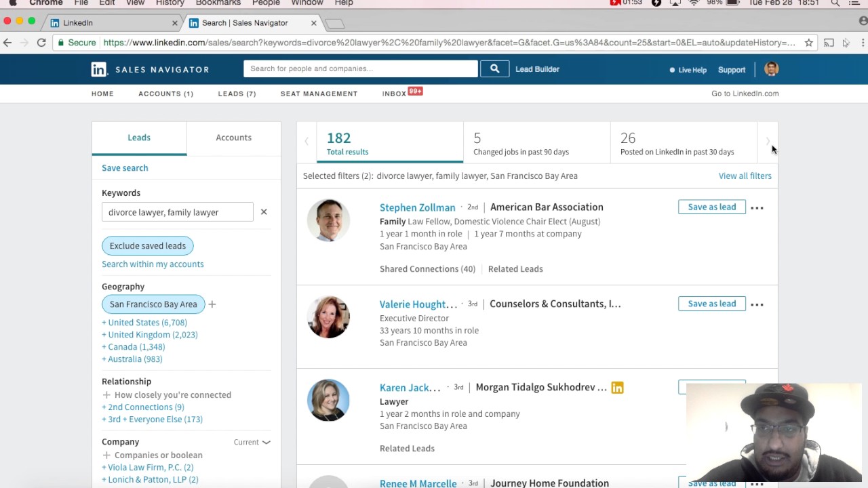Open Lead Builder
This screenshot has width=868, height=488.
point(538,69)
